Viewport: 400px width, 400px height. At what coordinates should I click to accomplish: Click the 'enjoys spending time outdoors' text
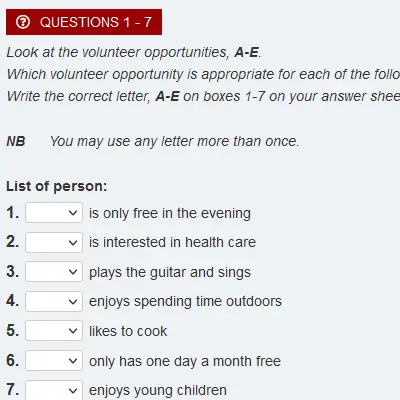click(x=185, y=302)
